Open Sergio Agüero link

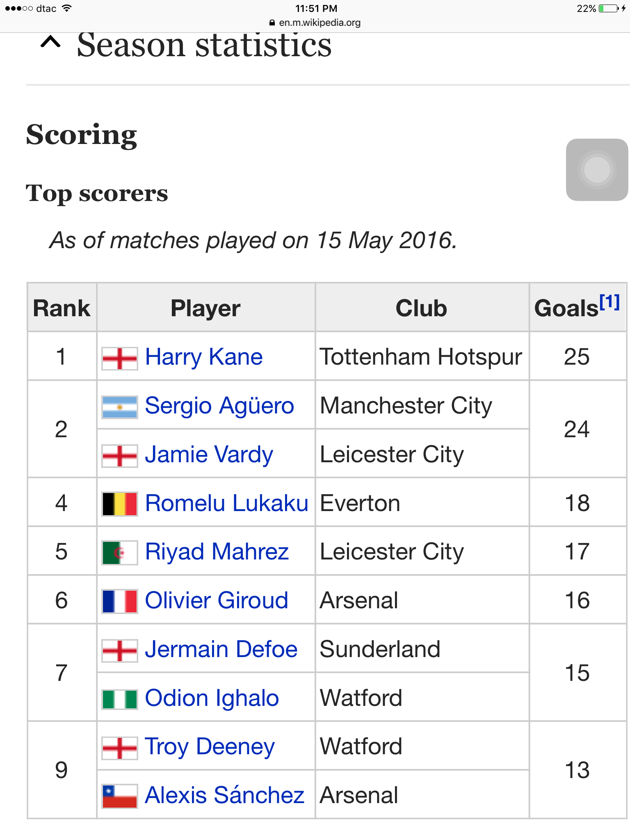click(219, 406)
